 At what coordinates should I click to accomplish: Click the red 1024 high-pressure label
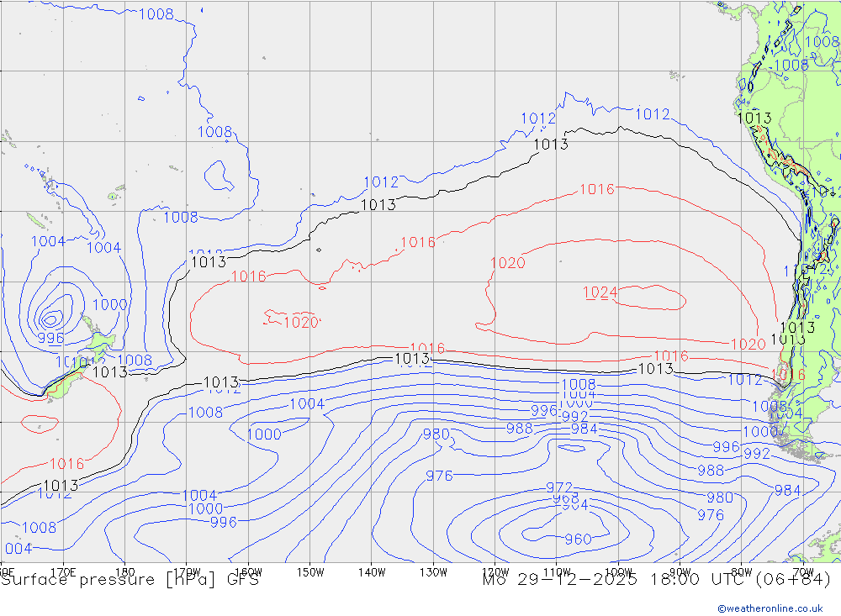coord(600,292)
